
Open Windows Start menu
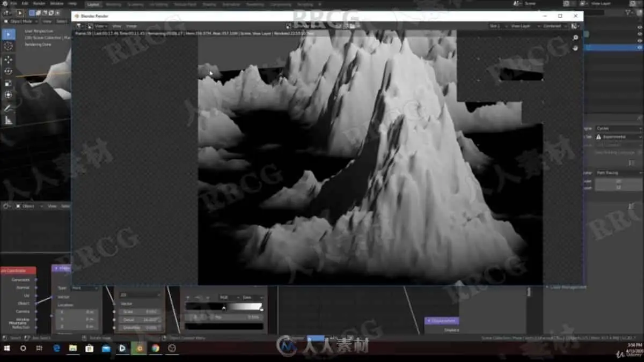pos(8,348)
